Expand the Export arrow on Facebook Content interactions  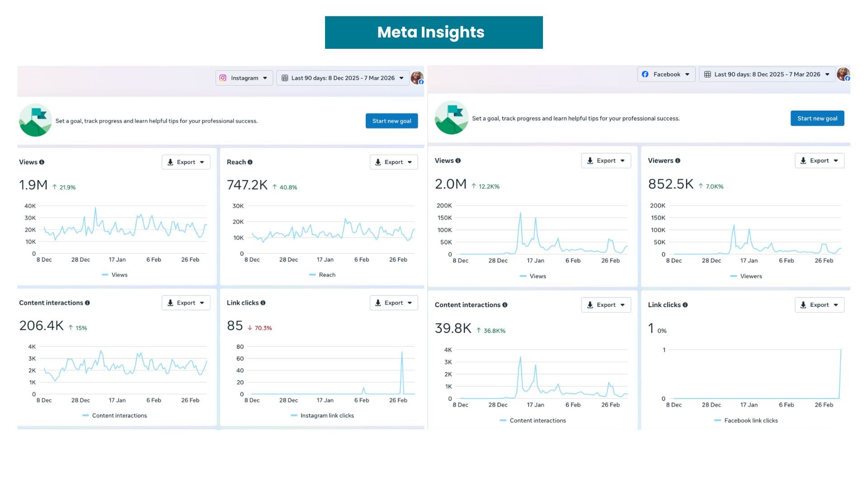(x=623, y=305)
